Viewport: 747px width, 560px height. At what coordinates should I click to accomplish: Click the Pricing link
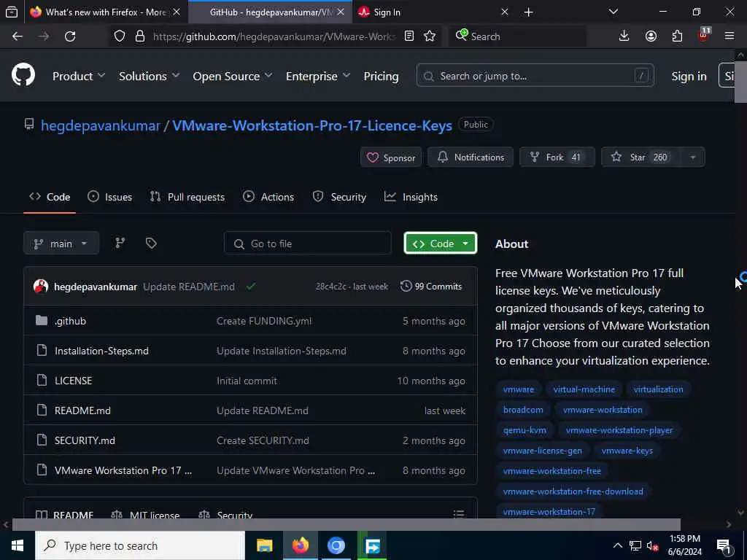coord(381,76)
